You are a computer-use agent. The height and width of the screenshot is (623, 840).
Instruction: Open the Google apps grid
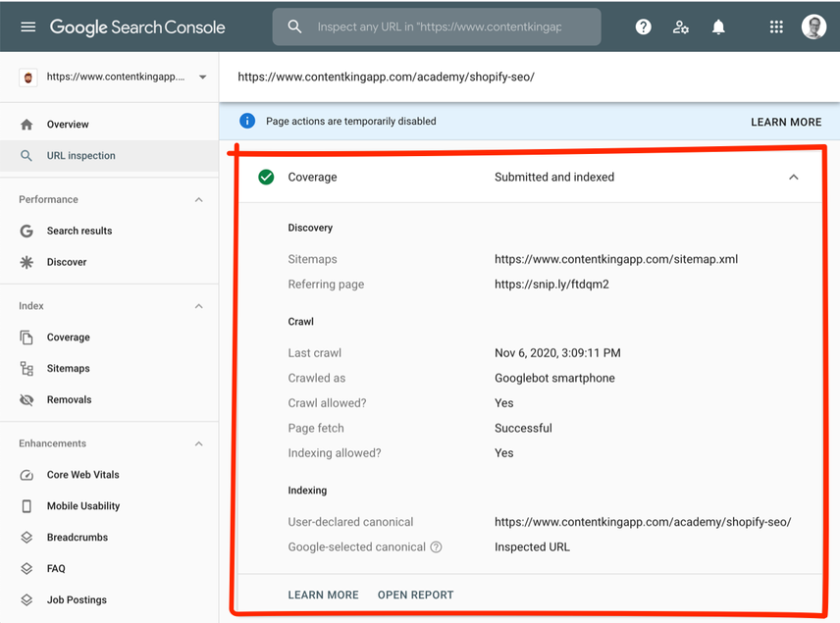pos(776,26)
